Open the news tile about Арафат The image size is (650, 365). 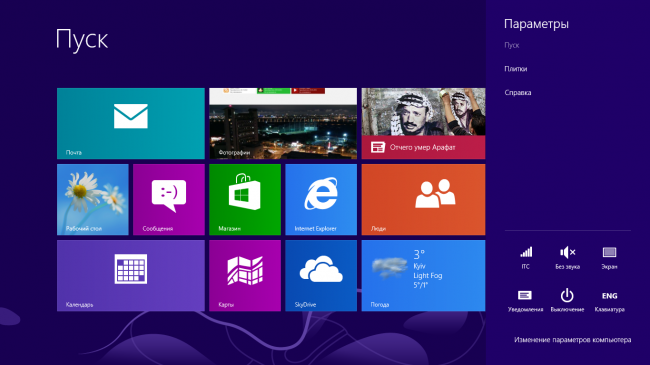coord(423,123)
